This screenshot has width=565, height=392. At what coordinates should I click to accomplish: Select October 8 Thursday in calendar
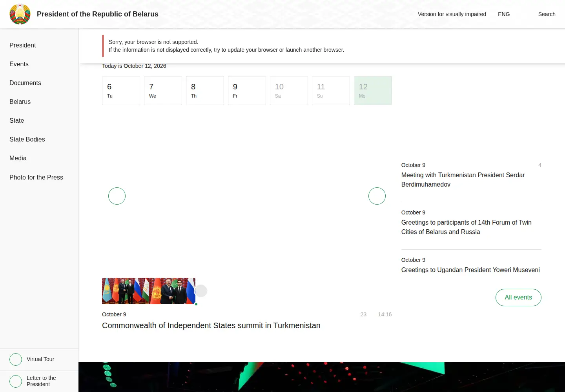(205, 91)
